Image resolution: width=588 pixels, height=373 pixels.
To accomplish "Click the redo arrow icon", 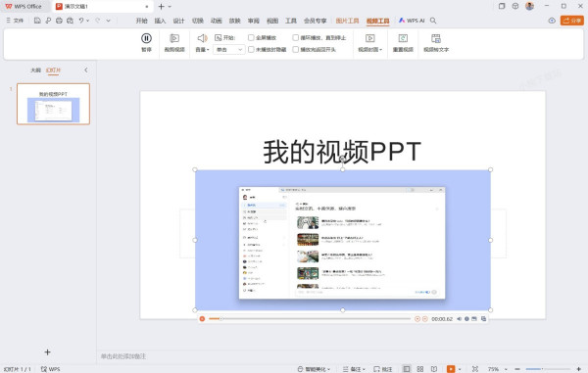I will tap(97, 21).
